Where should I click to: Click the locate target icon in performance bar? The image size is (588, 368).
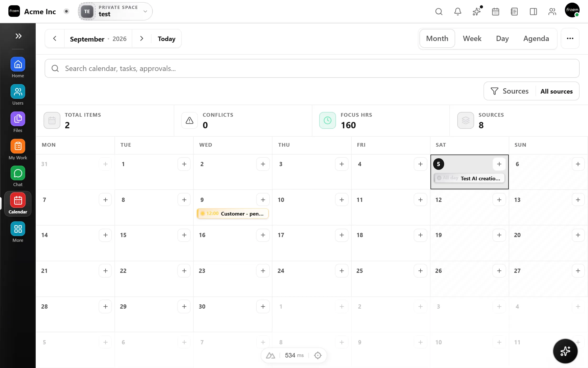click(318, 355)
